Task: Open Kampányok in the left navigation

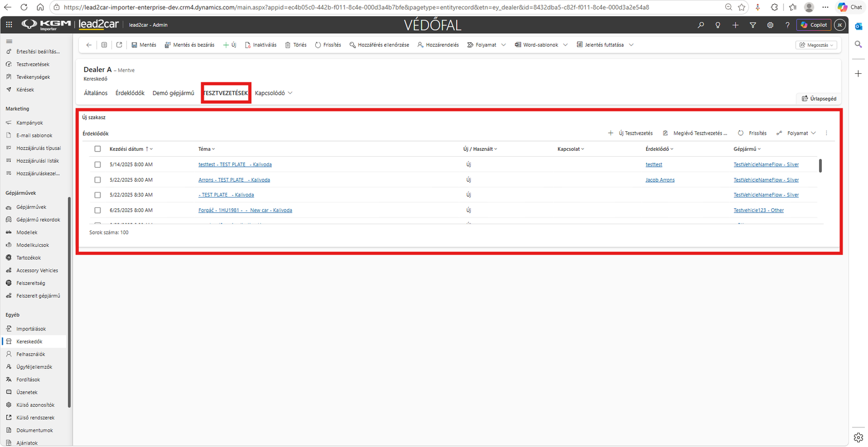Action: [x=30, y=123]
